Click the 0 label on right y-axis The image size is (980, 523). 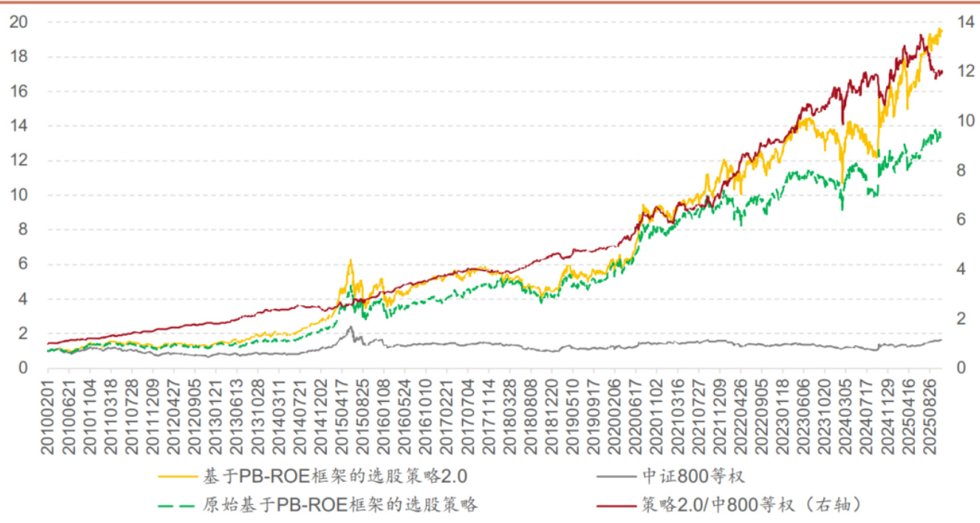pyautogui.click(x=961, y=367)
